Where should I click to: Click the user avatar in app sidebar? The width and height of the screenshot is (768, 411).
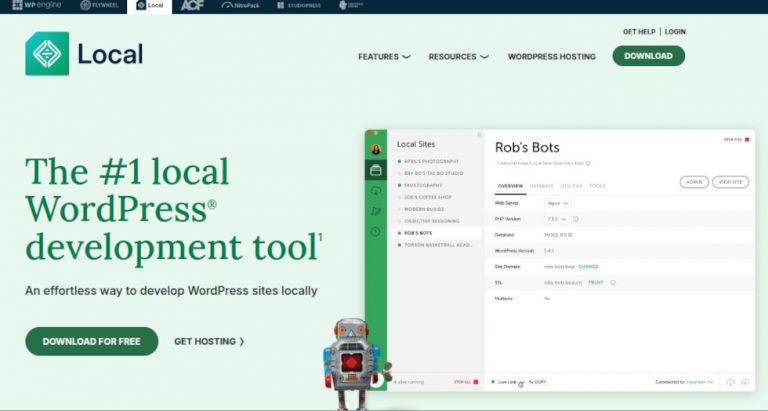click(x=376, y=149)
